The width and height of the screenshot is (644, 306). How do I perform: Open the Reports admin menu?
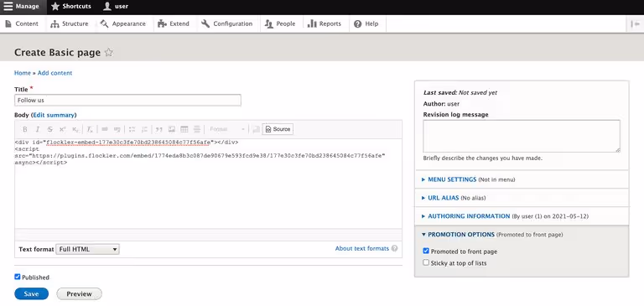pos(325,23)
